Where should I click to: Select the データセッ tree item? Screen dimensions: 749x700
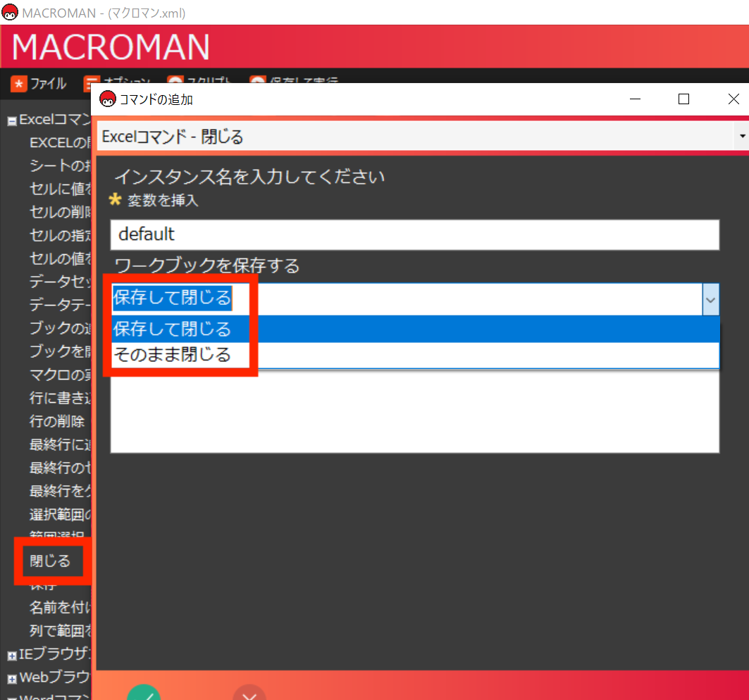click(60, 281)
